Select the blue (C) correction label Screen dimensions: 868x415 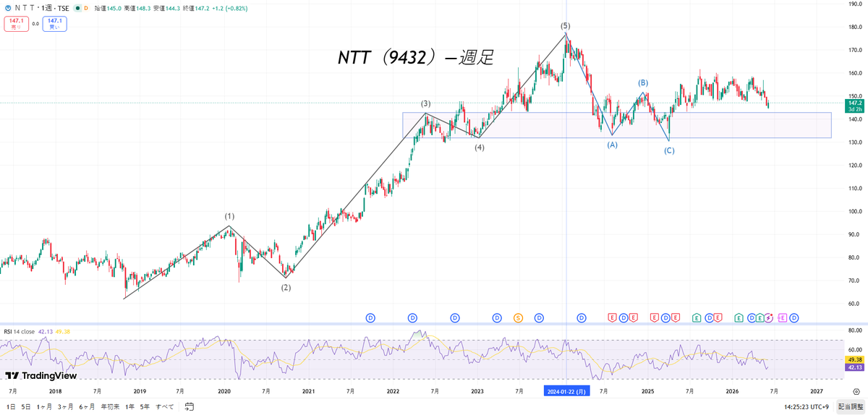click(669, 150)
